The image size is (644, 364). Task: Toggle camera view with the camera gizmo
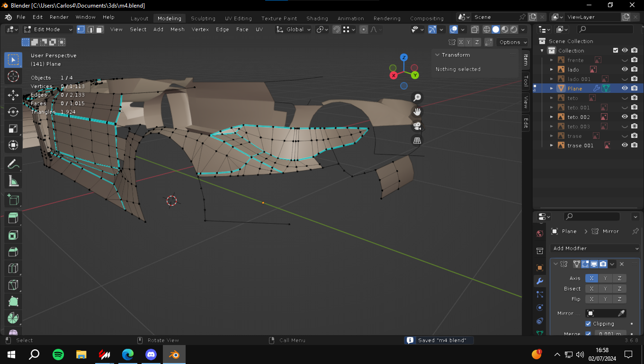(x=417, y=126)
